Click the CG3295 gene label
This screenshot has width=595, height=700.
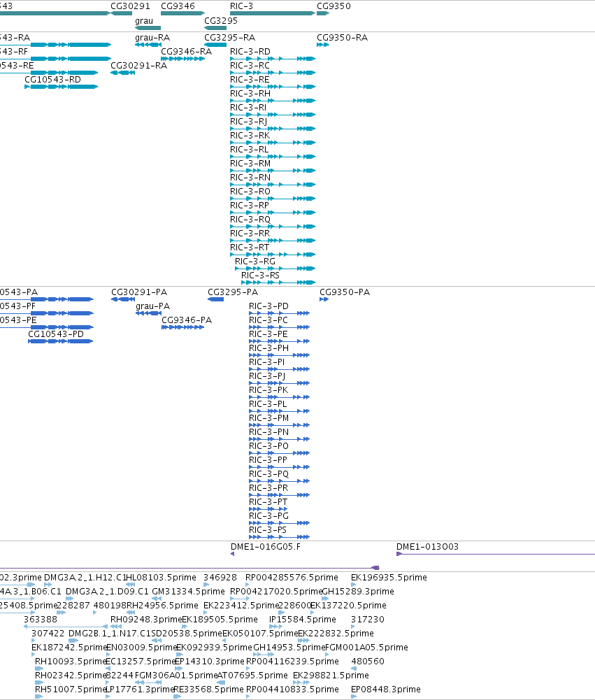(x=221, y=21)
